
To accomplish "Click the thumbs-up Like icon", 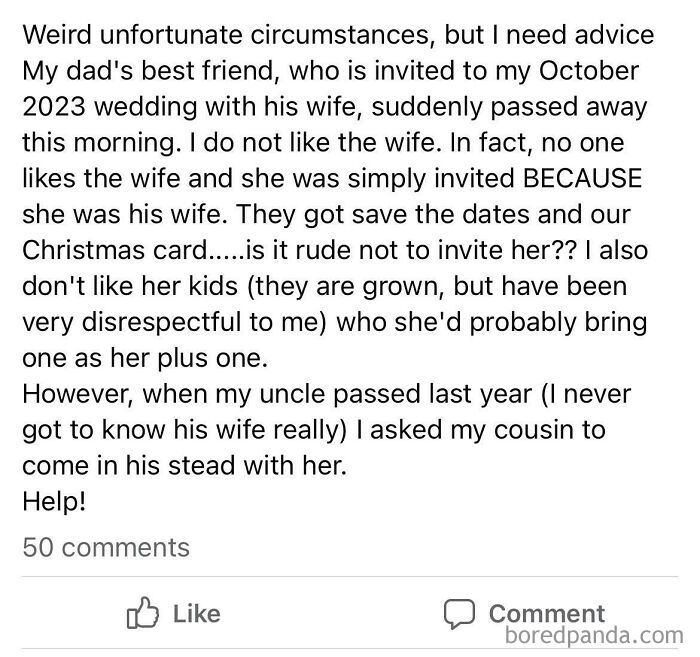I will 142,612.
